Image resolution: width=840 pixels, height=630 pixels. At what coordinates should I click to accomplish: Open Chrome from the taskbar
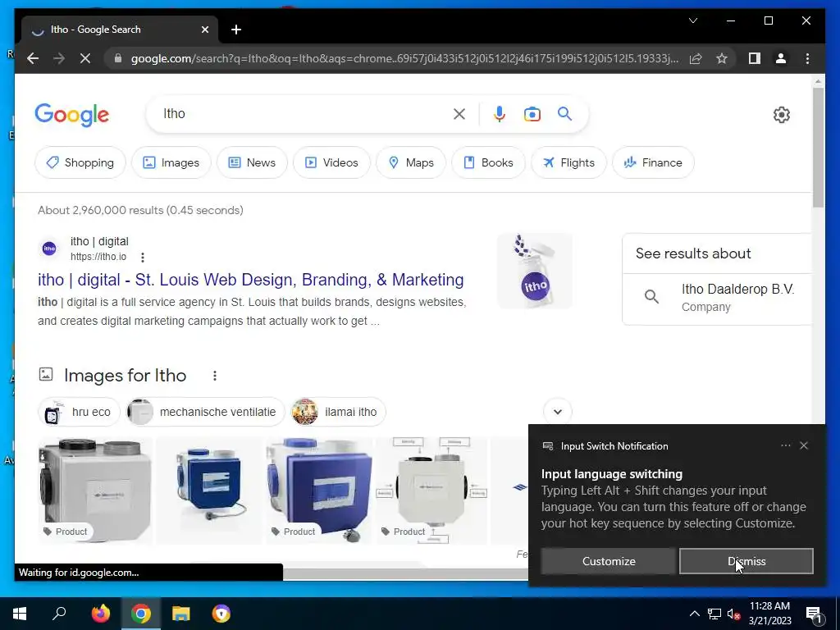point(141,614)
